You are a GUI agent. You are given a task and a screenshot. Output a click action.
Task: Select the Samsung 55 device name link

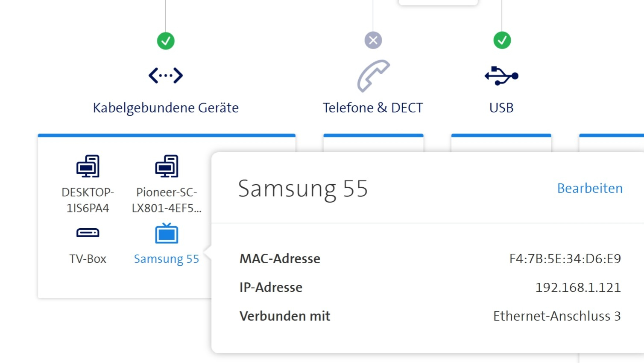tap(167, 259)
